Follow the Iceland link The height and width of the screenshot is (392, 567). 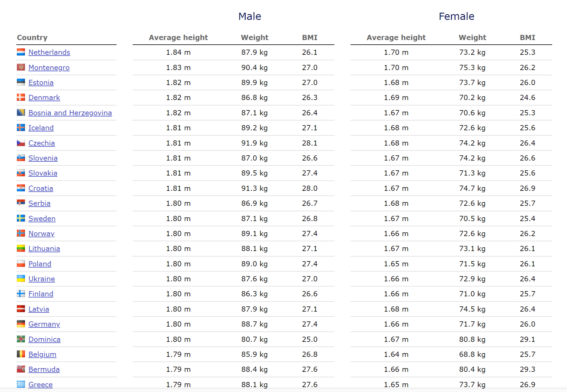coord(41,128)
